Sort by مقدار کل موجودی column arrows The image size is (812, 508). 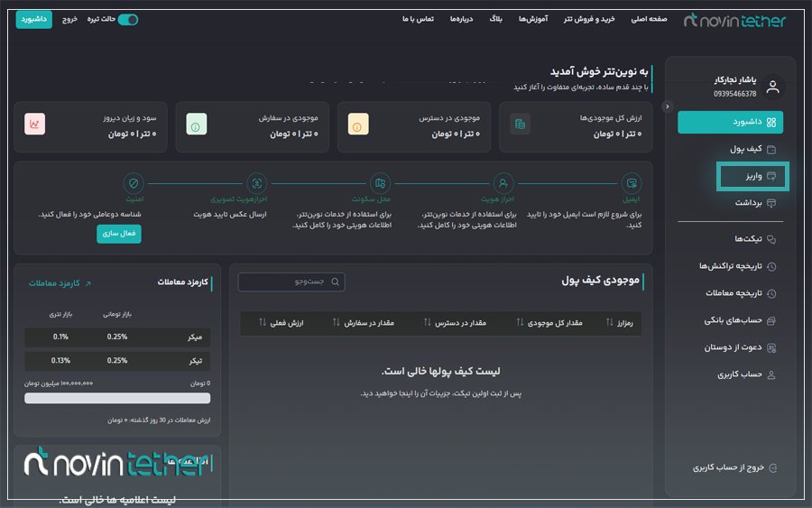(520, 322)
